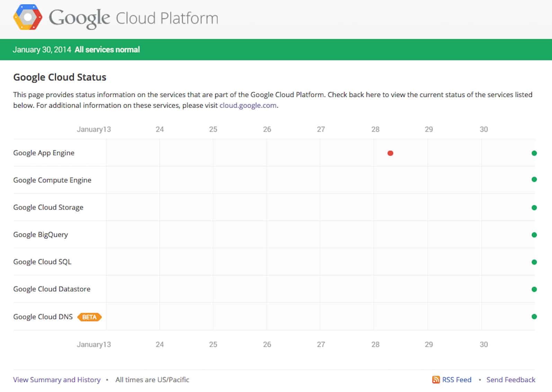The width and height of the screenshot is (552, 392).
Task: Select the Google Cloud DNS row label
Action: (43, 317)
